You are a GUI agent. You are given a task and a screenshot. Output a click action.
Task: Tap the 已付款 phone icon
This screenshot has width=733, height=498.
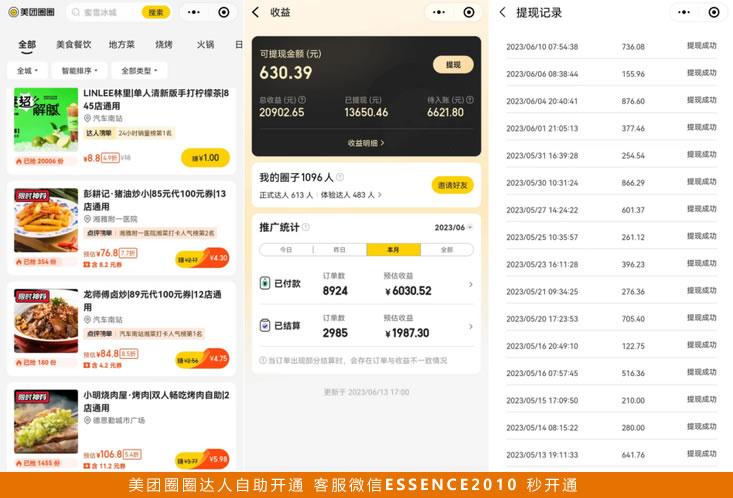pyautogui.click(x=265, y=283)
